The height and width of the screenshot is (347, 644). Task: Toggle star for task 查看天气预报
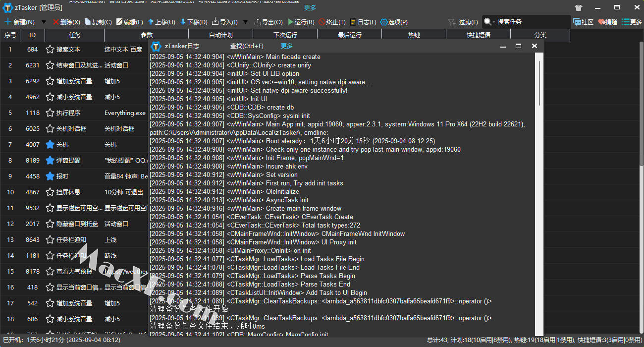(50, 272)
